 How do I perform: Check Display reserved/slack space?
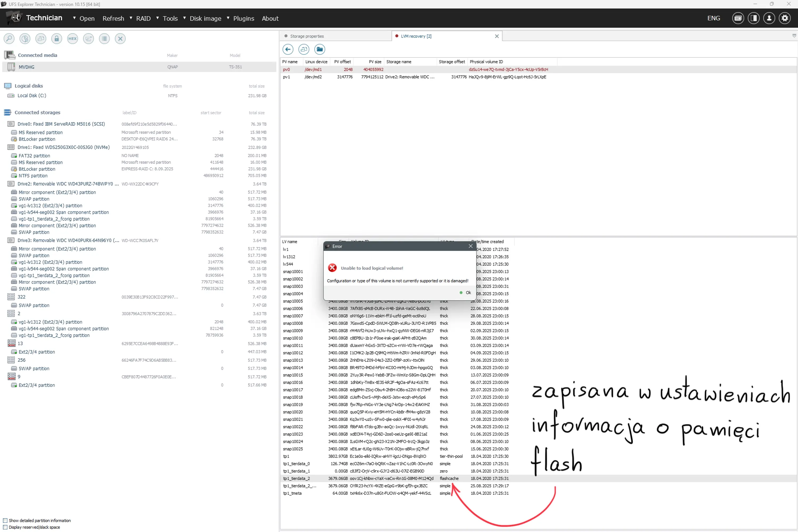(x=5, y=527)
